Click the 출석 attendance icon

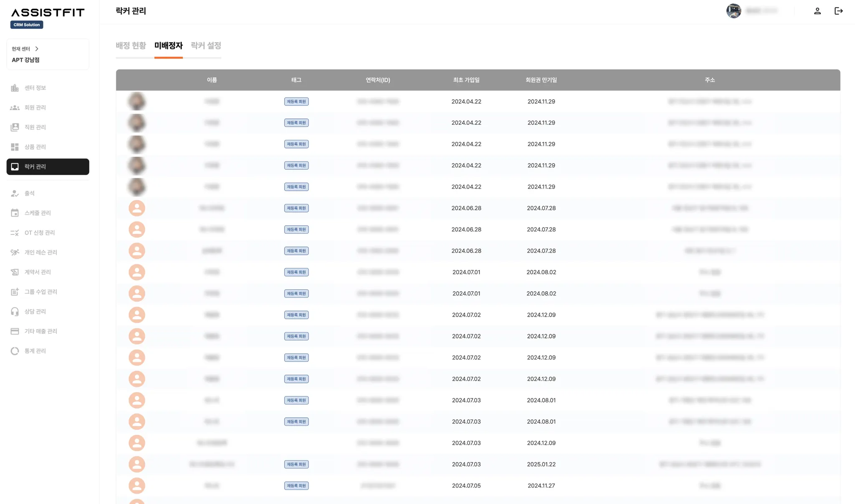point(15,194)
